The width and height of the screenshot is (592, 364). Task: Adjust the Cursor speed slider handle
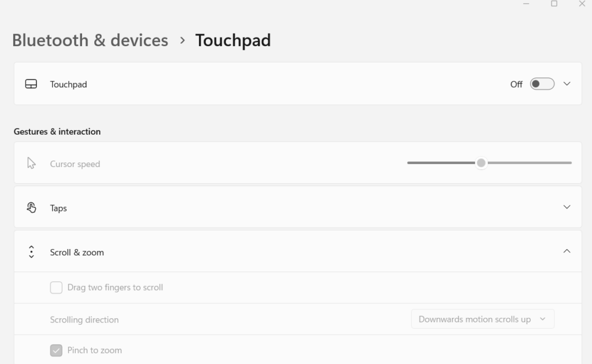pos(481,163)
